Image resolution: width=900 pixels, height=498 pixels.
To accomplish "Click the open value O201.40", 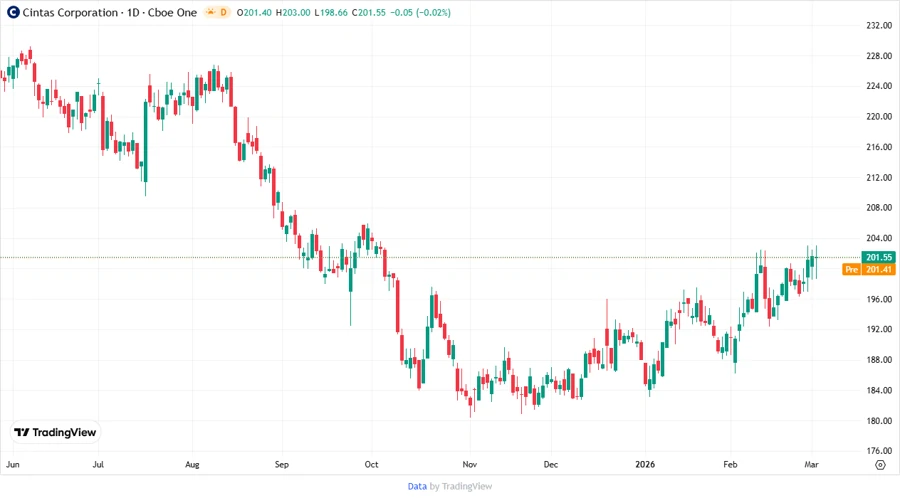I will coord(254,13).
